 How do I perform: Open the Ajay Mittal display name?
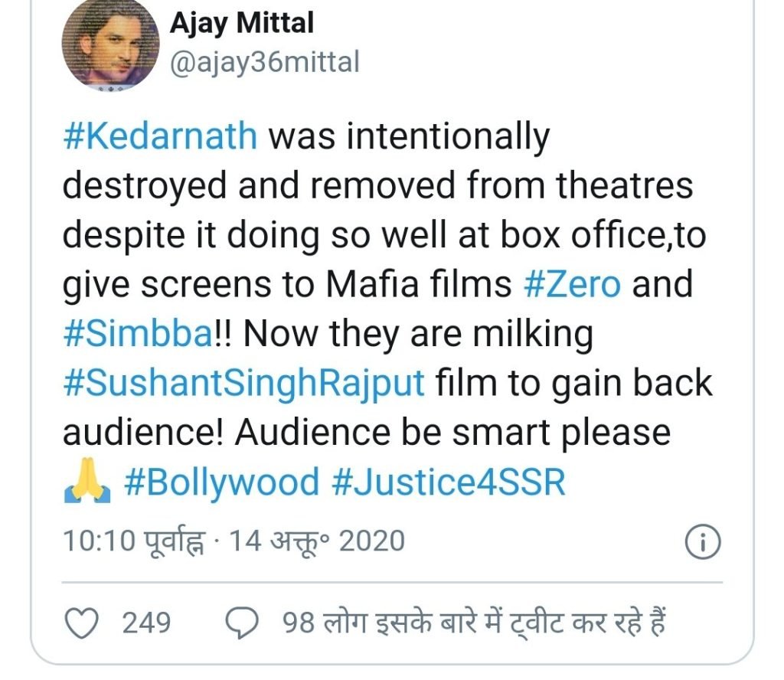pos(241,23)
